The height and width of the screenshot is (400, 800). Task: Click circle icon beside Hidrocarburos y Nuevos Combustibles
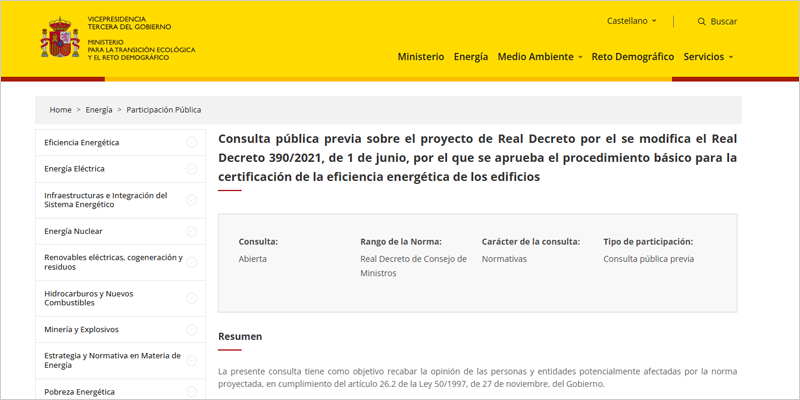tap(191, 298)
